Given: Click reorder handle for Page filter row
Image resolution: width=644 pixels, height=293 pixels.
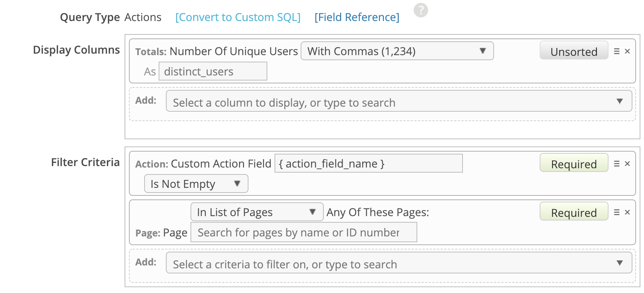Looking at the screenshot, I should click(x=616, y=212).
